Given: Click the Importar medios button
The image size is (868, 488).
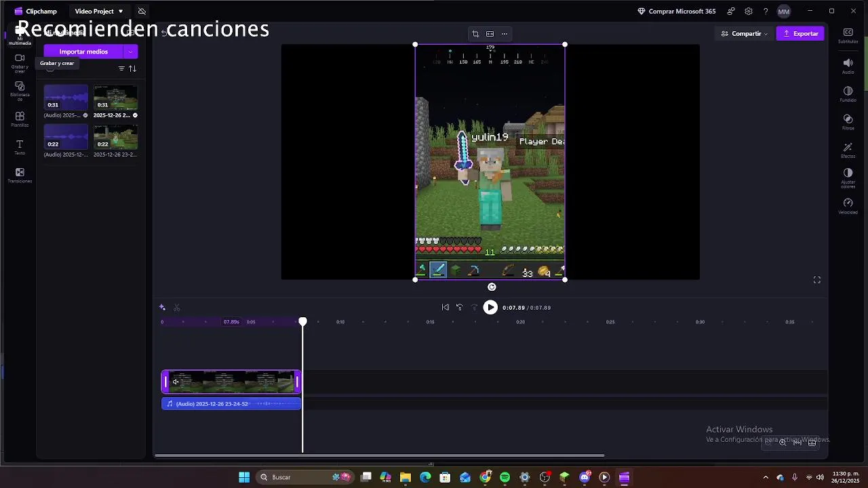Looking at the screenshot, I should (83, 52).
